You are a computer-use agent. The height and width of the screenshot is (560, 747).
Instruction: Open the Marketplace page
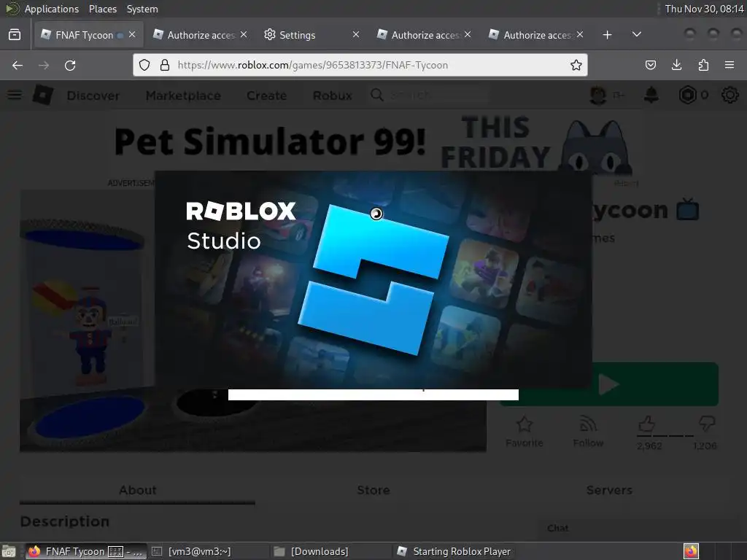[x=183, y=96]
